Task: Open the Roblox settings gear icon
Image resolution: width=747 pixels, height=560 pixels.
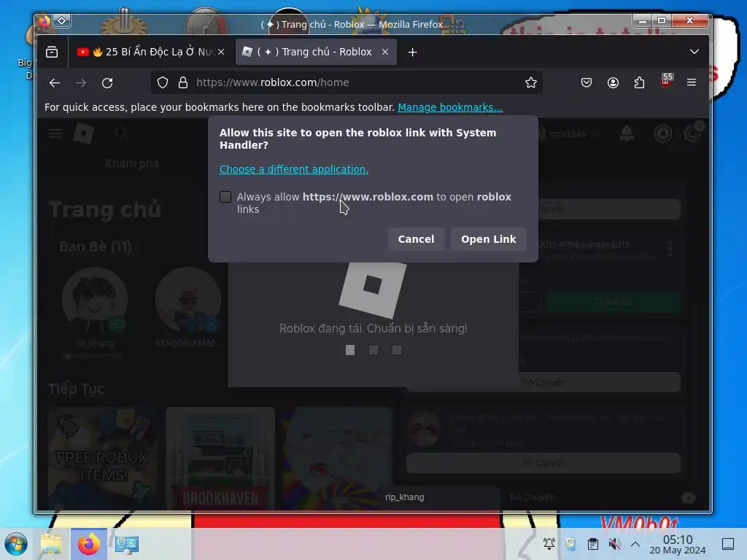Action: pos(692,133)
